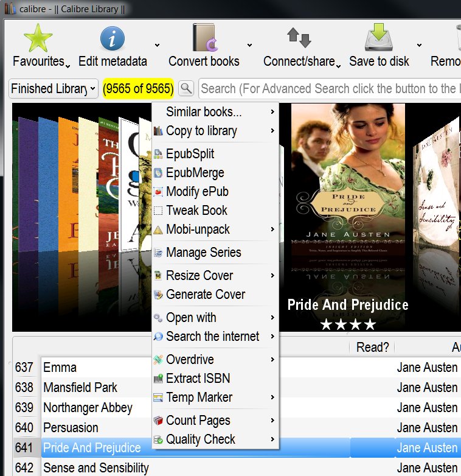Click the Generate Cover icon
Image resolution: width=461 pixels, height=476 pixels.
158,295
